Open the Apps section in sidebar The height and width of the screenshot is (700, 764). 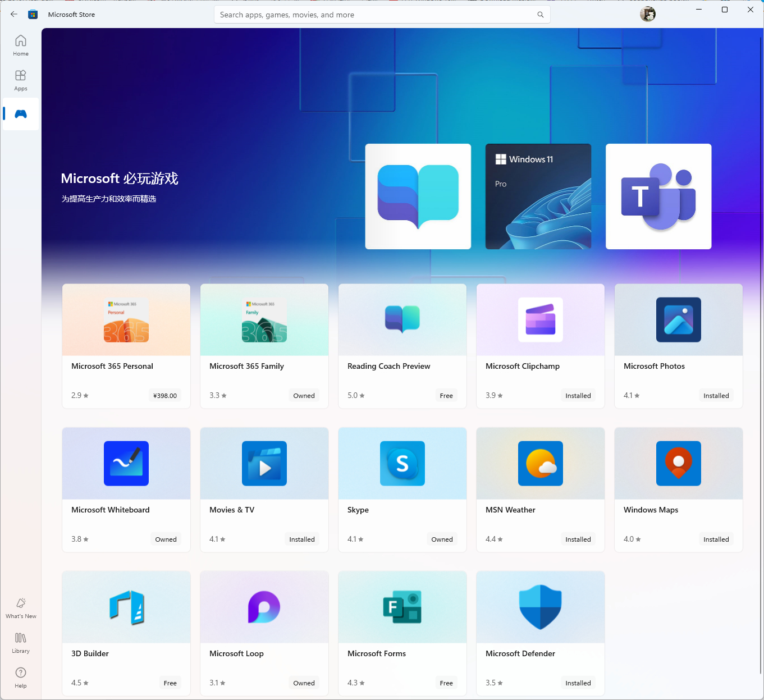[21, 80]
